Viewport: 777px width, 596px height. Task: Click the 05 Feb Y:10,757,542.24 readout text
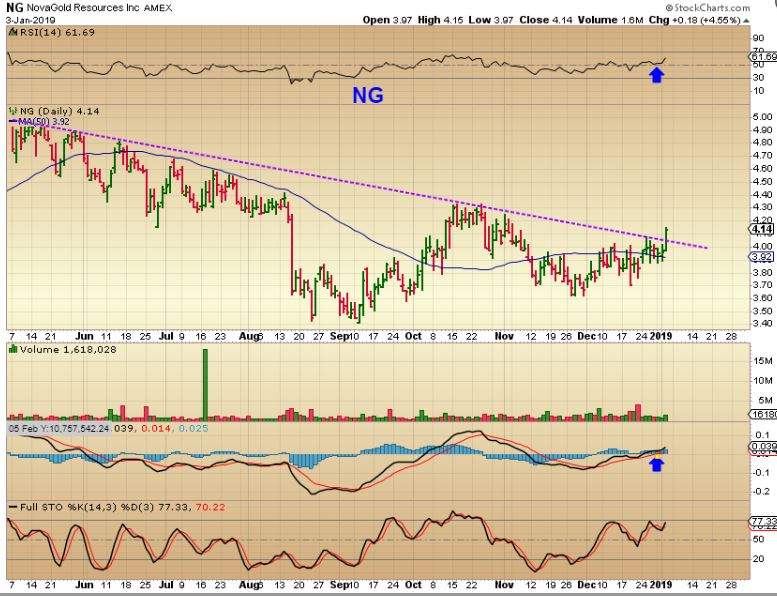[x=59, y=428]
